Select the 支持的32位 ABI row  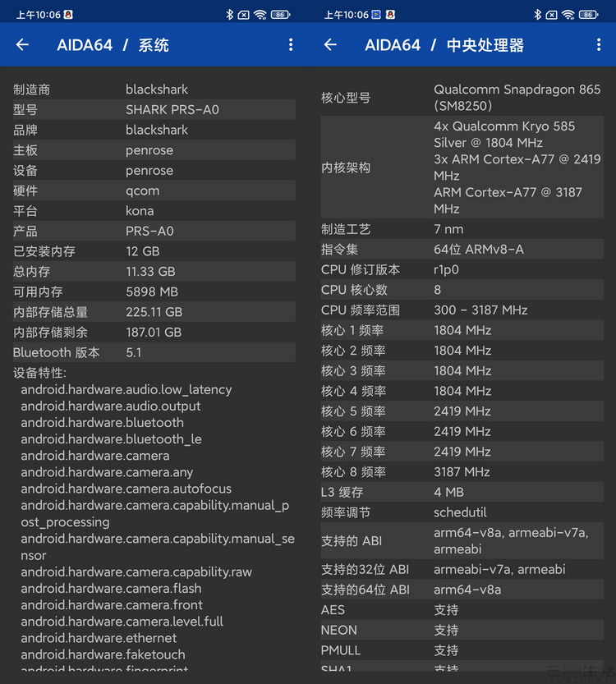click(x=462, y=569)
